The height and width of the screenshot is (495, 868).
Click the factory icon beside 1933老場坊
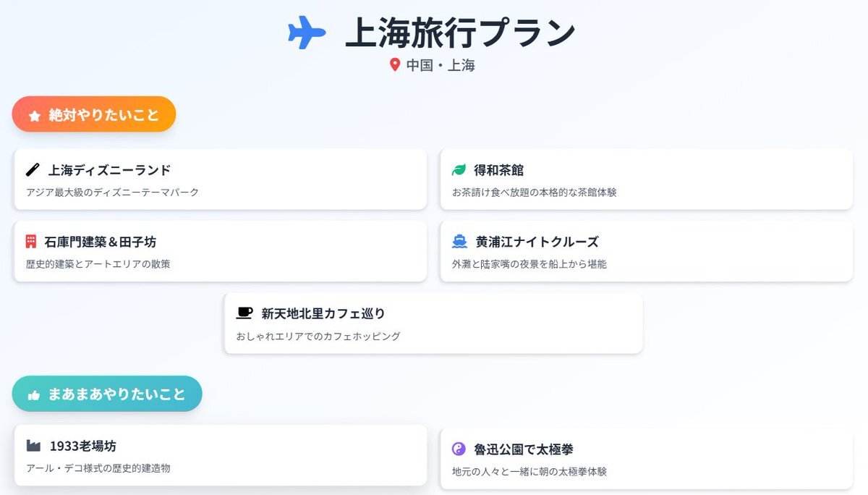point(33,446)
